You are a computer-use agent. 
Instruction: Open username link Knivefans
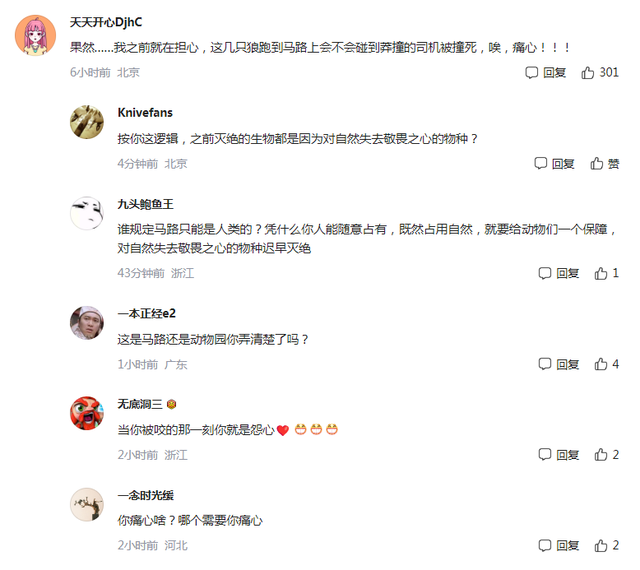tap(145, 113)
